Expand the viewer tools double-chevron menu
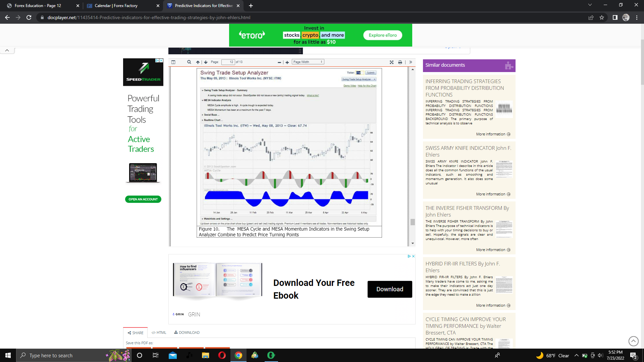This screenshot has width=644, height=362. (x=411, y=62)
